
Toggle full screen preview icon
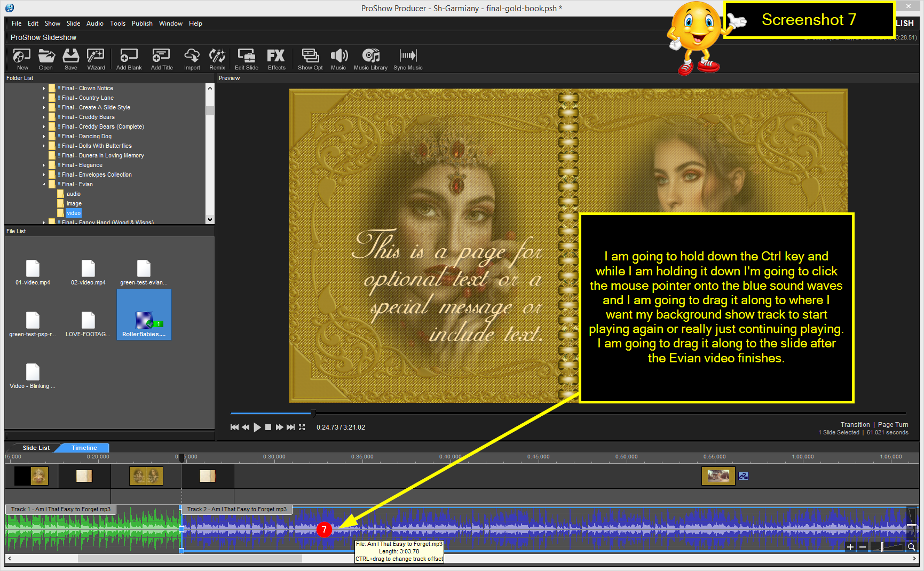coord(302,427)
